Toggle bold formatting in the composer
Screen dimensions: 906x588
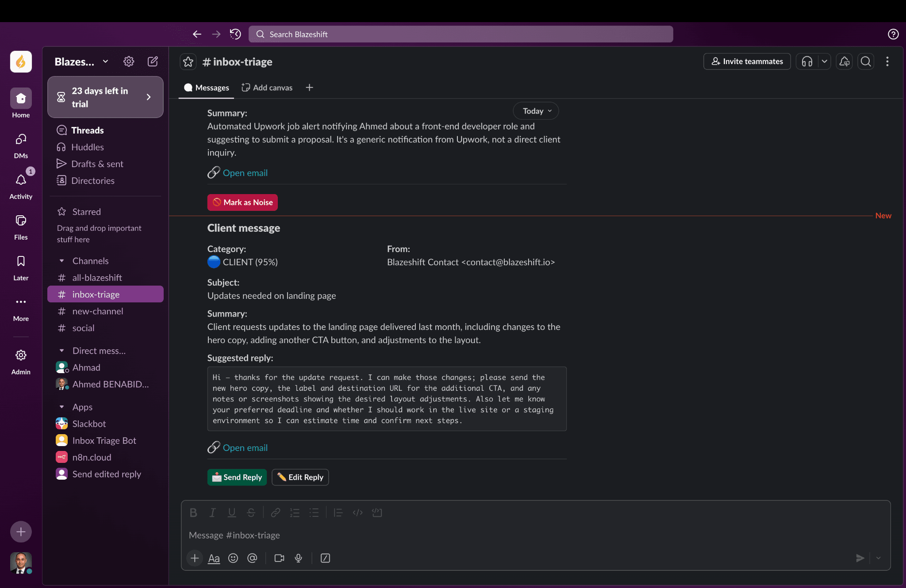193,512
